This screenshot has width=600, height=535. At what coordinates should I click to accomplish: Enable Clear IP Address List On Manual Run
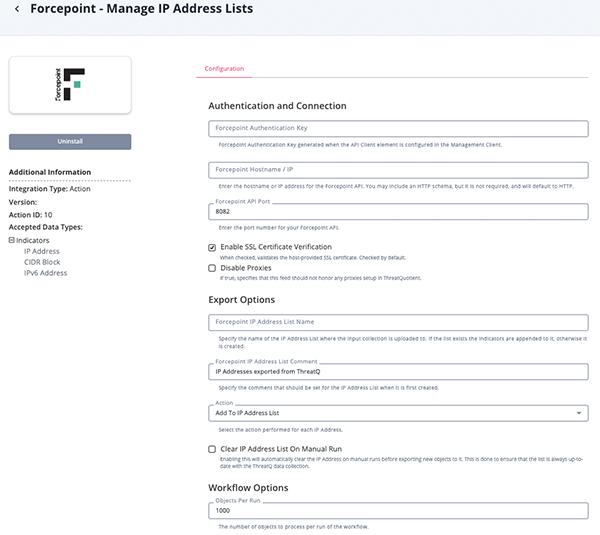click(212, 449)
